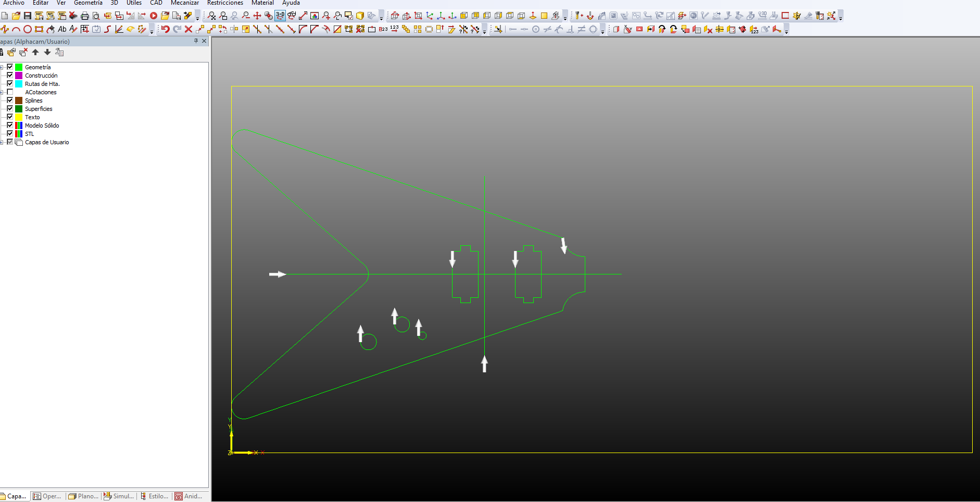Click the Open file folder icon
980x502 pixels.
tap(16, 16)
